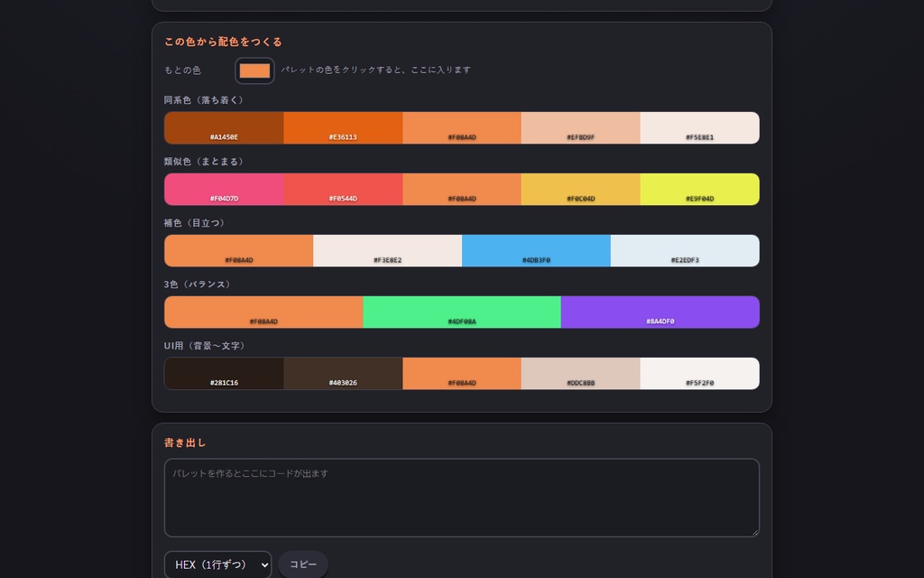Focus the 書き出し code output textarea
This screenshot has width=924, height=578.
[462, 498]
